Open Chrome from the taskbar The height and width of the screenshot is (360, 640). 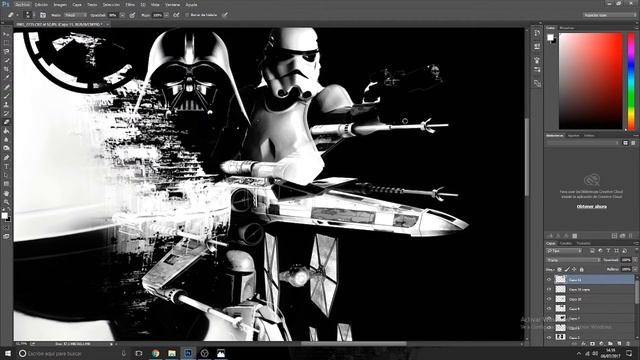(156, 353)
